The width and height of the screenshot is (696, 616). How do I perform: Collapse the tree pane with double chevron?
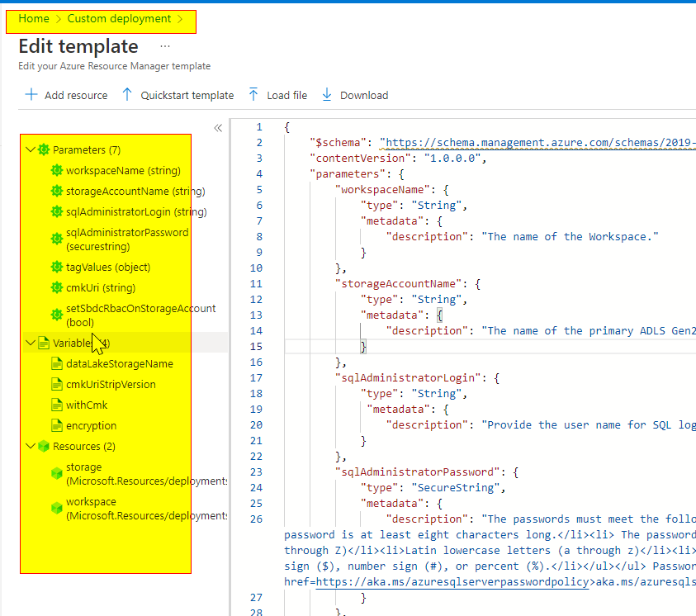(x=218, y=128)
